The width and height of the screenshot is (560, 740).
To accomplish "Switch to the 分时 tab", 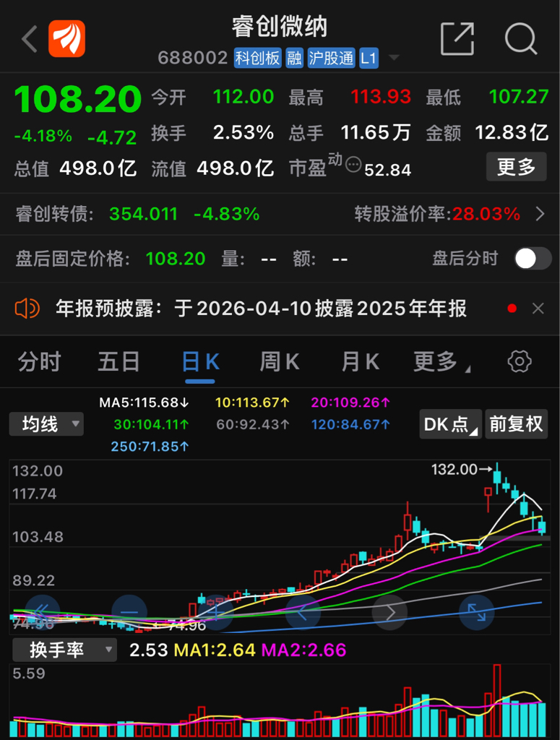I will click(40, 362).
